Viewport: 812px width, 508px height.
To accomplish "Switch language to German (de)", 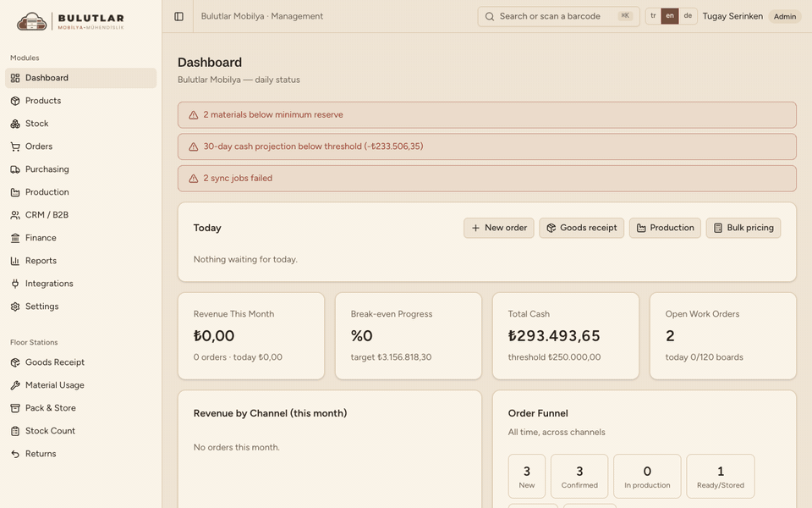I will (x=688, y=16).
